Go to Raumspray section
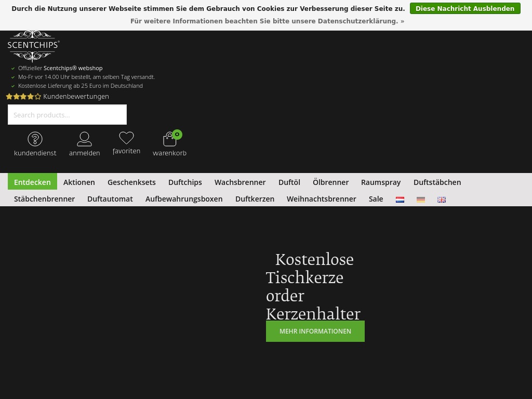Image resolution: width=532 pixels, height=399 pixels. 381,182
